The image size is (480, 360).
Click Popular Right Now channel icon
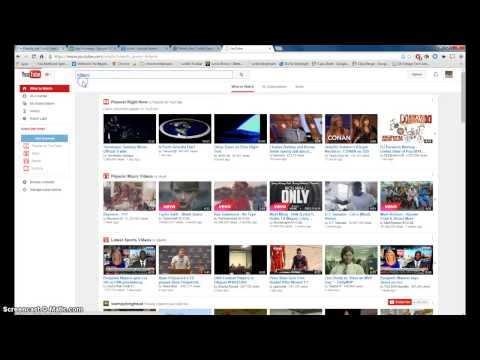106,102
